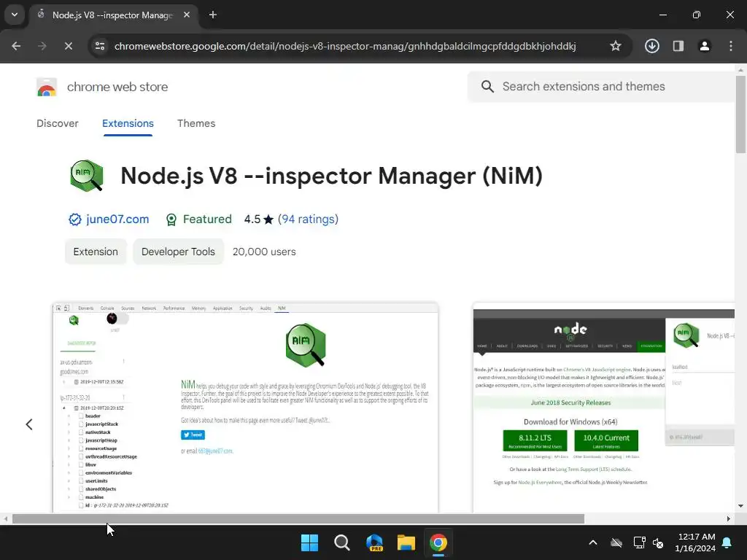Image resolution: width=747 pixels, height=560 pixels.
Task: Click the scroll down arrow on vertical scrollbar
Action: click(741, 506)
